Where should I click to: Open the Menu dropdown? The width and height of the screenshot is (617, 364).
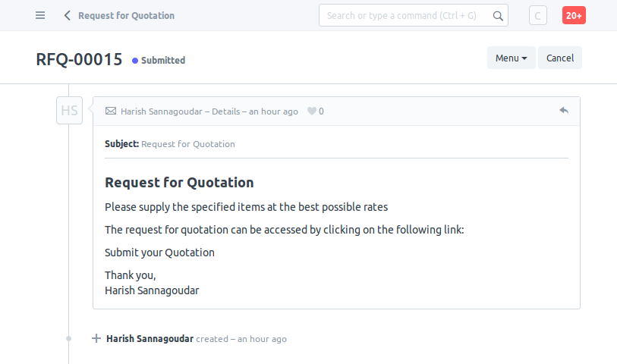click(512, 58)
